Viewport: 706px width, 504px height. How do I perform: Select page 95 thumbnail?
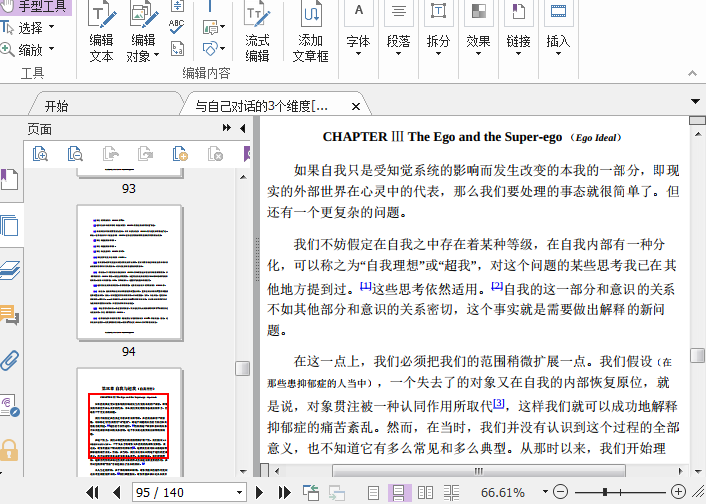pyautogui.click(x=130, y=422)
